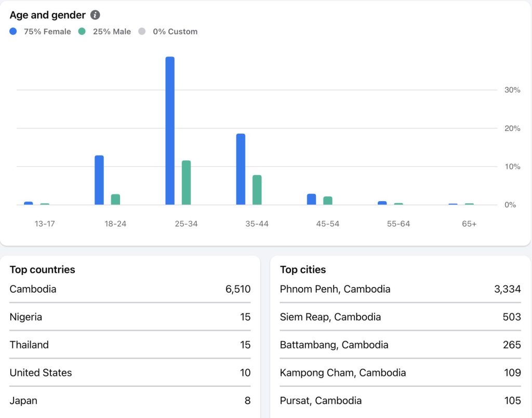532x418 pixels.
Task: Click the '30%' gridline label
Action: pos(512,90)
